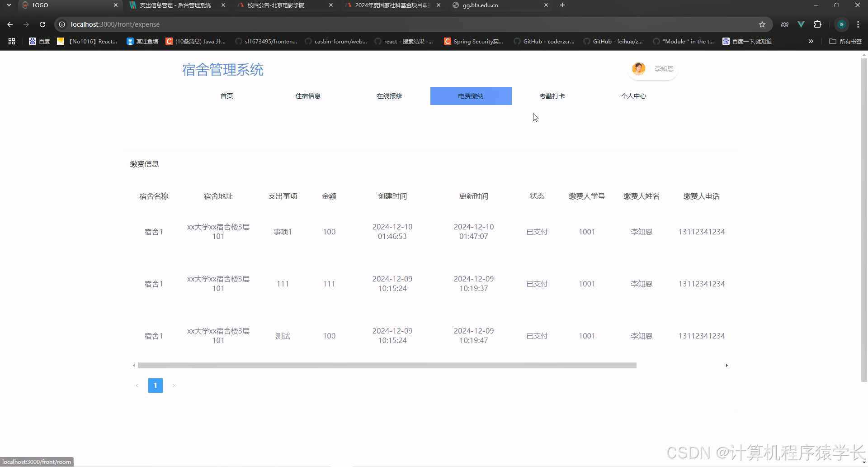
Task: Go forward using the forward arrow
Action: 26,24
